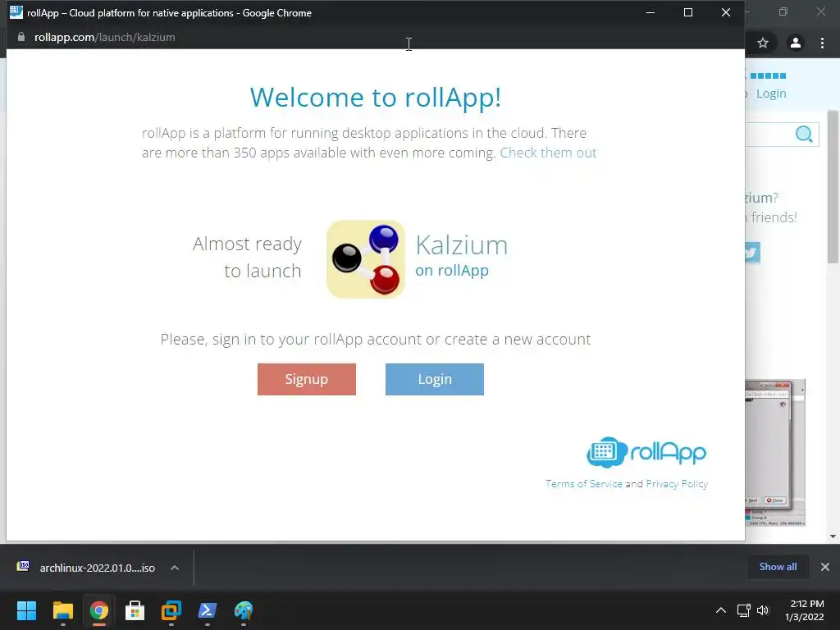Click Show all downloads
840x630 pixels.
point(778,567)
